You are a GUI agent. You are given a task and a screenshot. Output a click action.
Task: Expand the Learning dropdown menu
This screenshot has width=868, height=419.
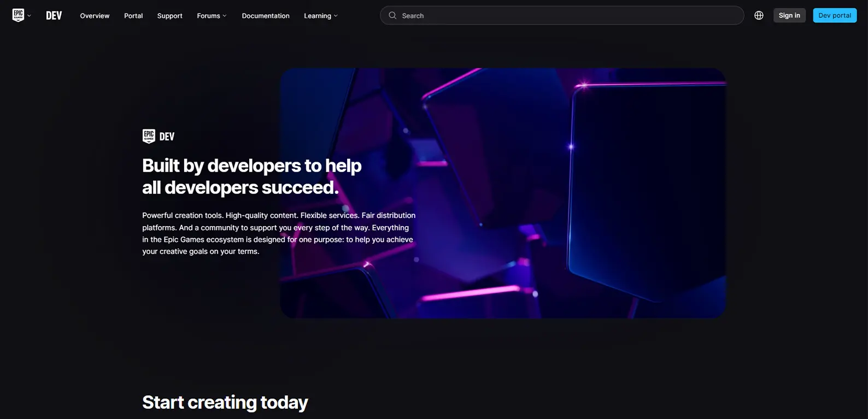point(321,16)
